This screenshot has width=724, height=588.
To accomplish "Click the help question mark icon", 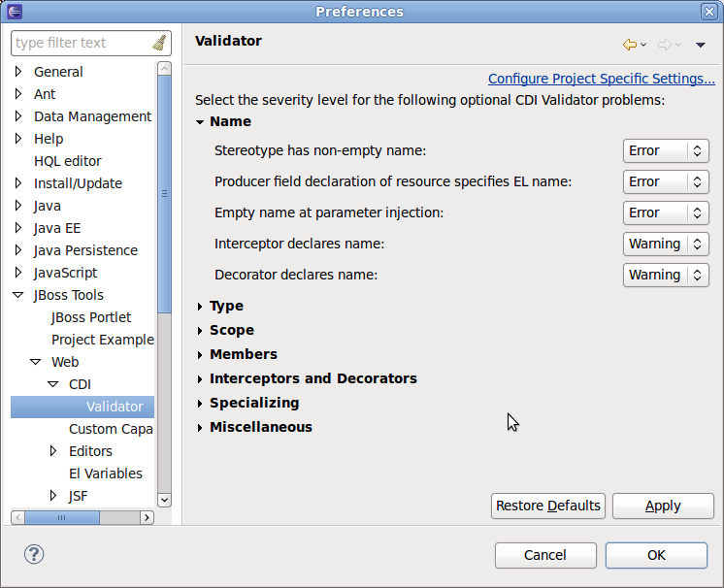I will 34,554.
